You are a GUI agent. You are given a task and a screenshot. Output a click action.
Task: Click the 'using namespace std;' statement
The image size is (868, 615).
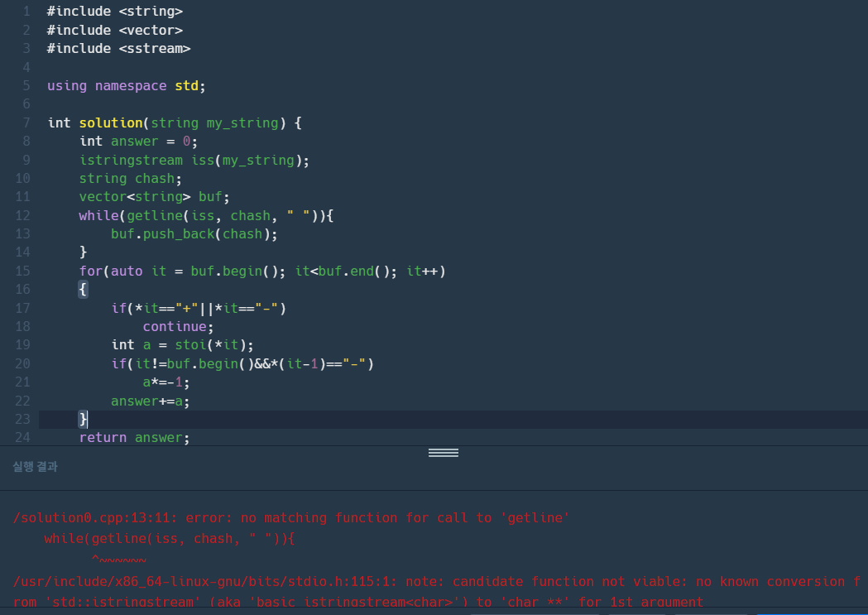126,86
